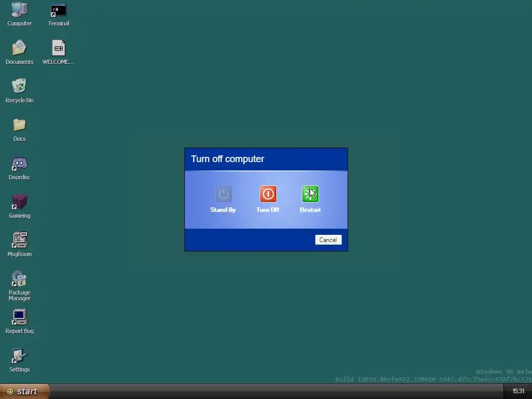The image size is (532, 399).
Task: Open the start menu button
Action: (x=25, y=391)
